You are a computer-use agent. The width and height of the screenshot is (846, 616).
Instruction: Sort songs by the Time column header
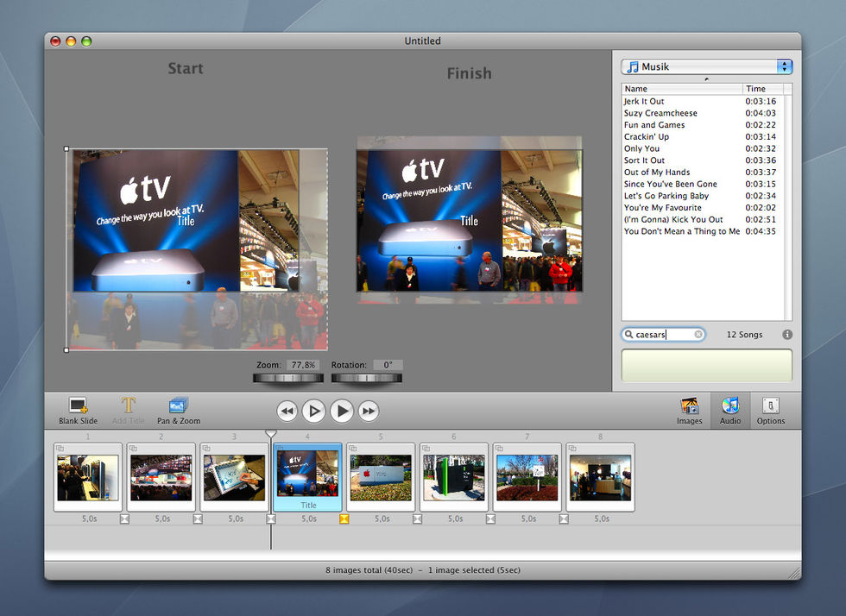pyautogui.click(x=762, y=89)
